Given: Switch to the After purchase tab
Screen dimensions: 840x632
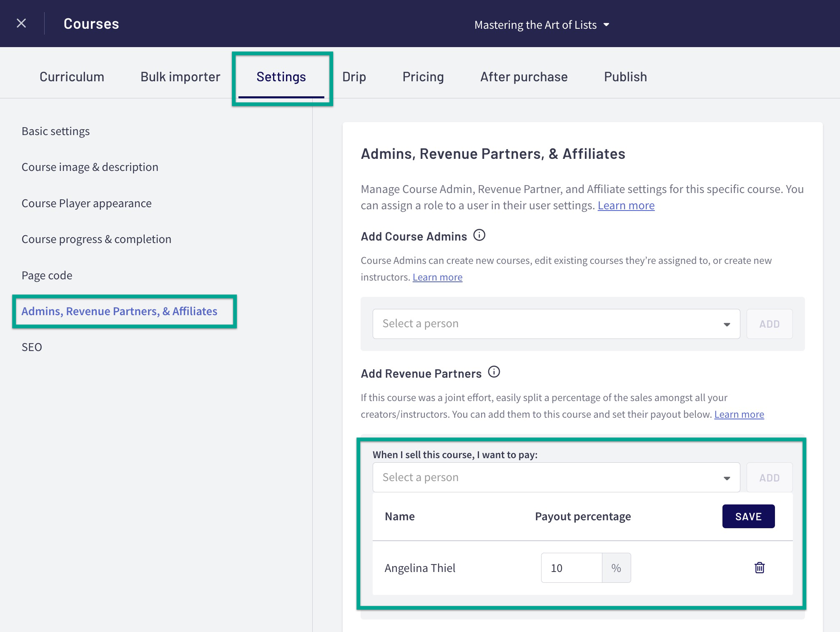Looking at the screenshot, I should 524,76.
